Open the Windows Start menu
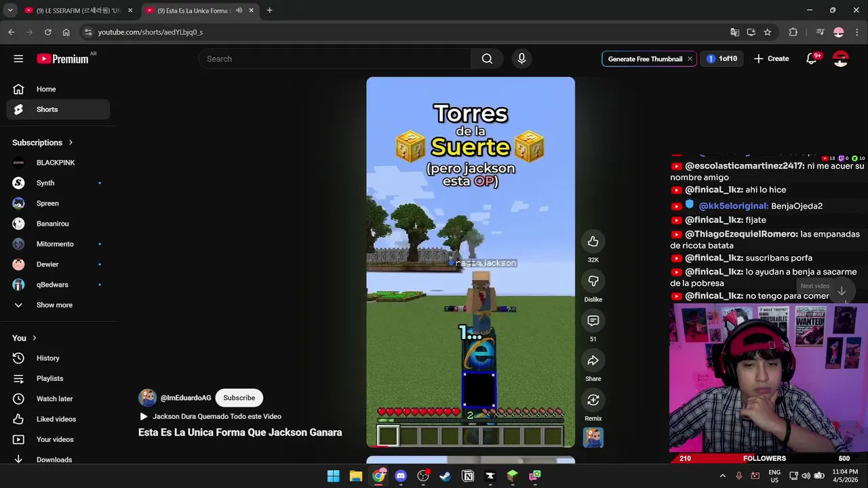This screenshot has width=868, height=488. tap(333, 476)
